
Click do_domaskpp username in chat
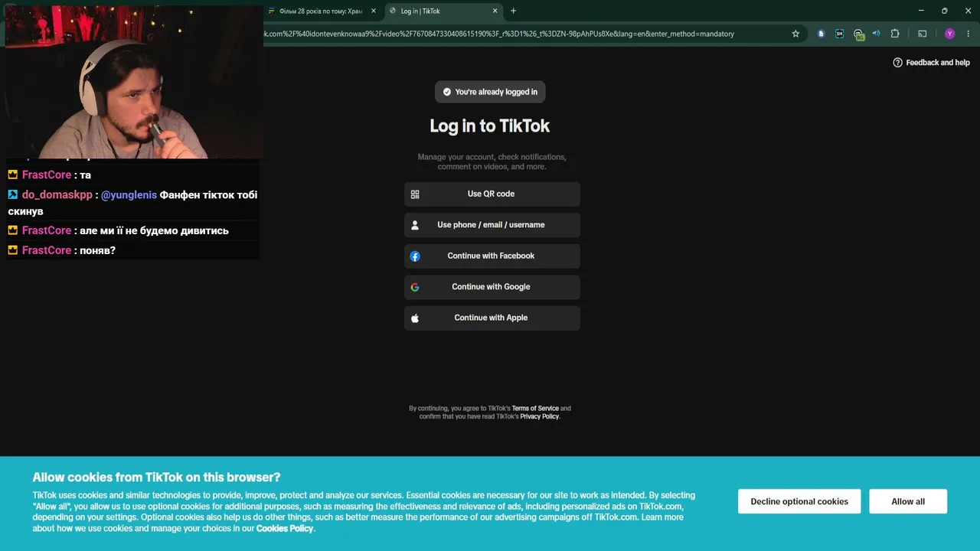click(57, 195)
